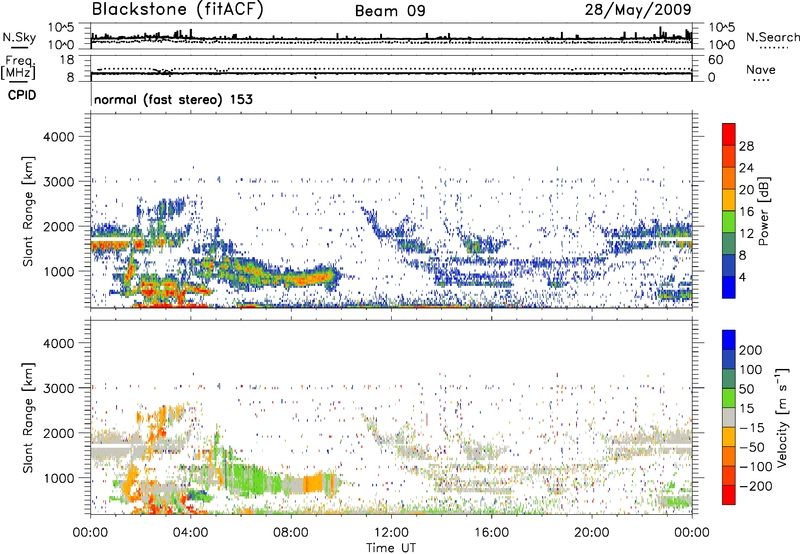This screenshot has width=800, height=554.
Task: Click the Velocity [m s⁻¹] colorbar label
Action: (782, 417)
